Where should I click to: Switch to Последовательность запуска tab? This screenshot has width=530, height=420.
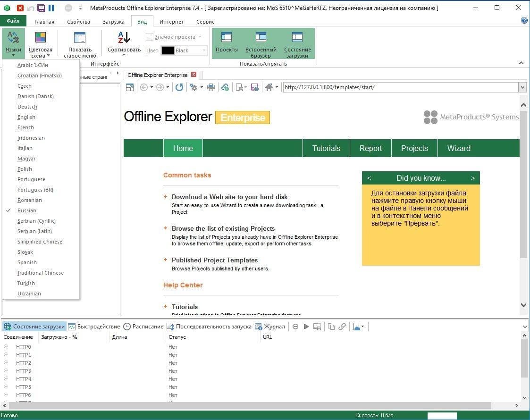point(209,327)
